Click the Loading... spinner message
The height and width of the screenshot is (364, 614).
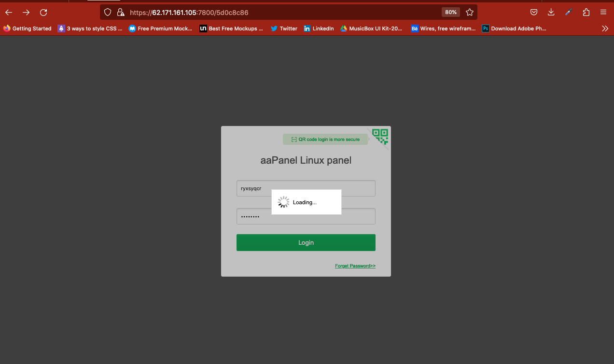(x=307, y=202)
